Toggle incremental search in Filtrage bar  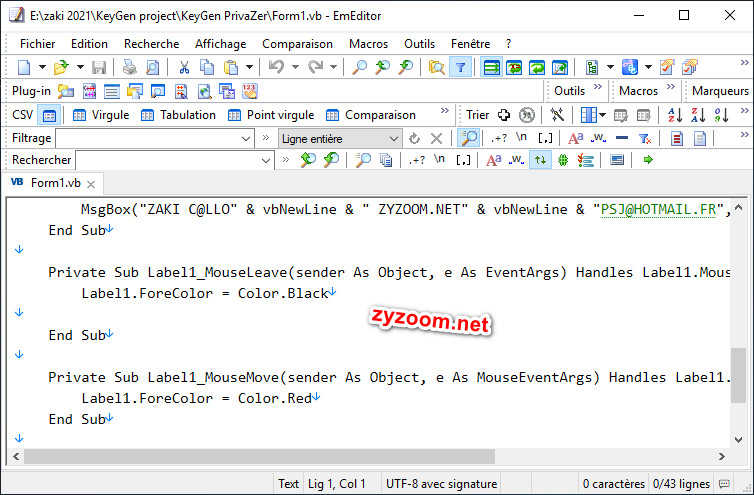(x=468, y=139)
